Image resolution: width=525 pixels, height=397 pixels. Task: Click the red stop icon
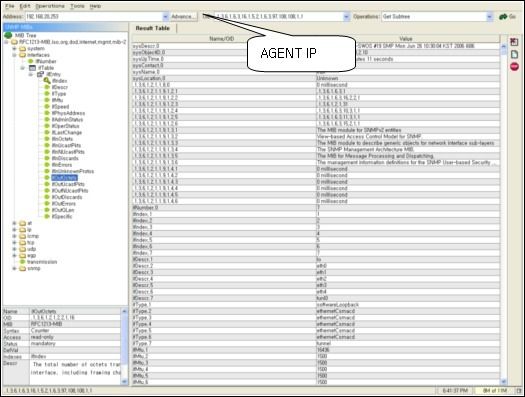(514, 67)
